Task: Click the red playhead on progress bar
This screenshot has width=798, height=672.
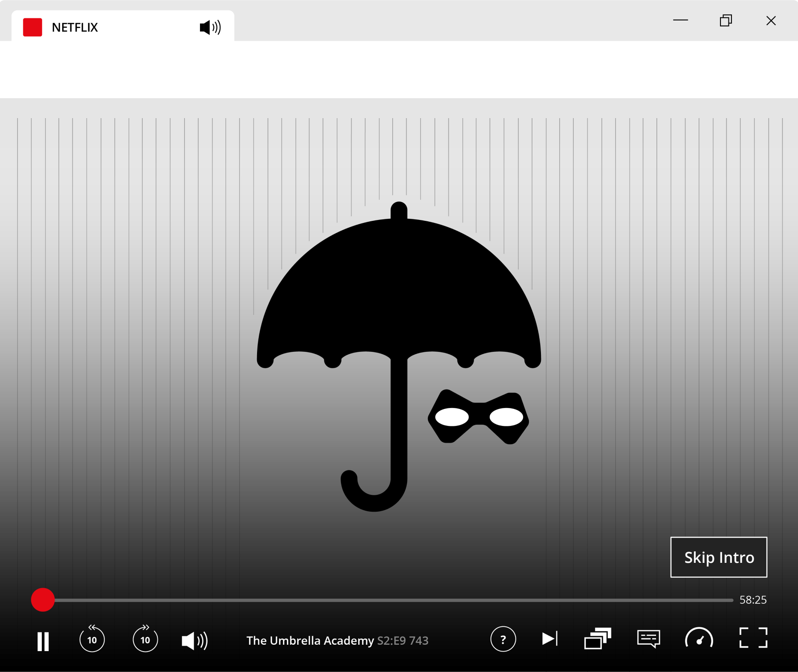Action: [x=43, y=600]
